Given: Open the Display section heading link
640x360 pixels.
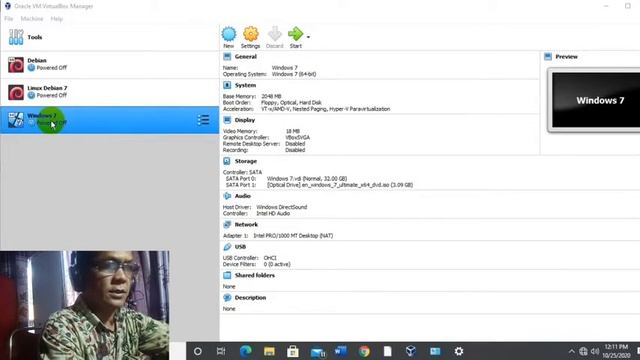Looking at the screenshot, I should coord(245,120).
